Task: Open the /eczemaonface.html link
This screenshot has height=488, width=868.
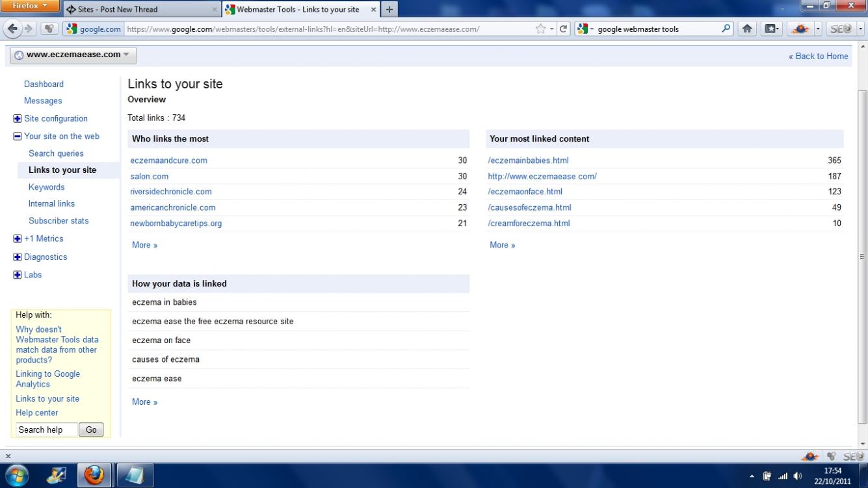Action: 525,192
